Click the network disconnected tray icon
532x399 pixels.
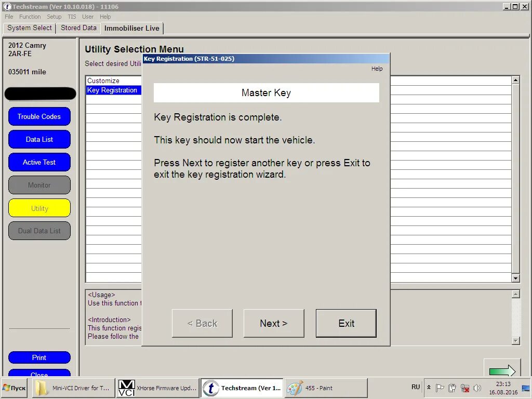pyautogui.click(x=465, y=388)
